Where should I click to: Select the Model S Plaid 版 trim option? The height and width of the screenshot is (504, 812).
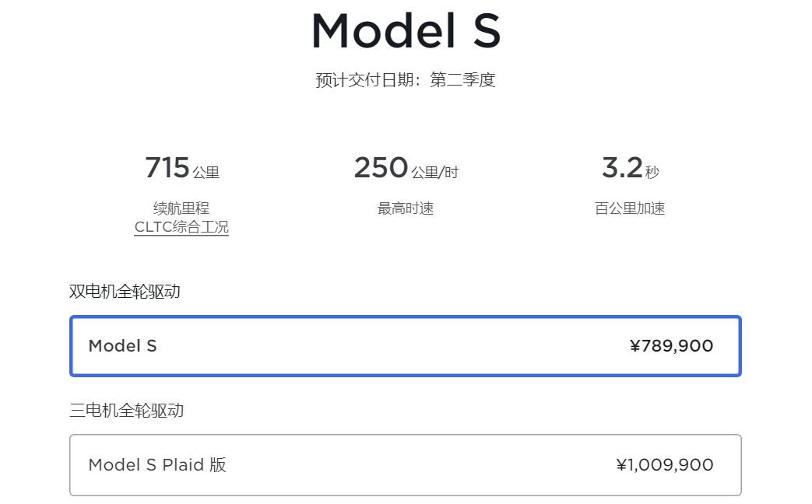tap(405, 464)
